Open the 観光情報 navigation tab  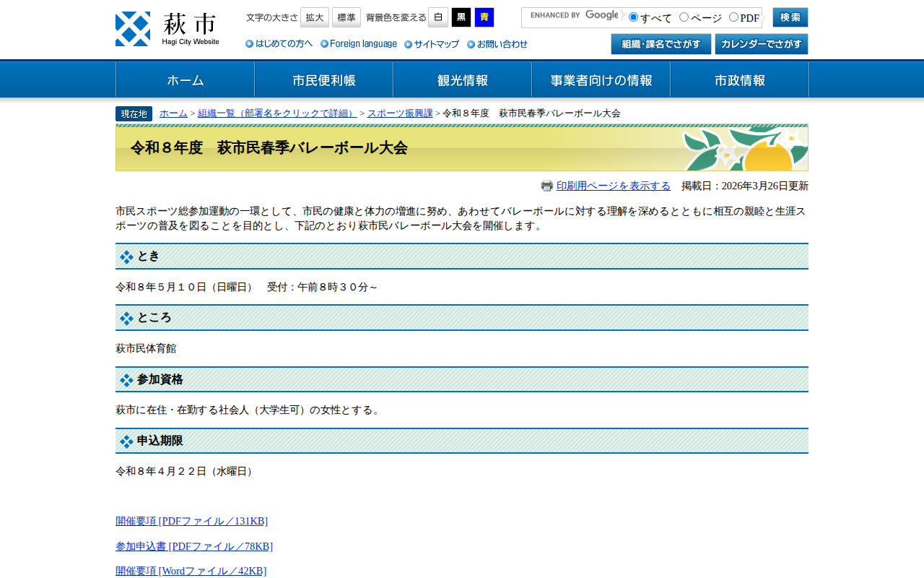pyautogui.click(x=463, y=80)
